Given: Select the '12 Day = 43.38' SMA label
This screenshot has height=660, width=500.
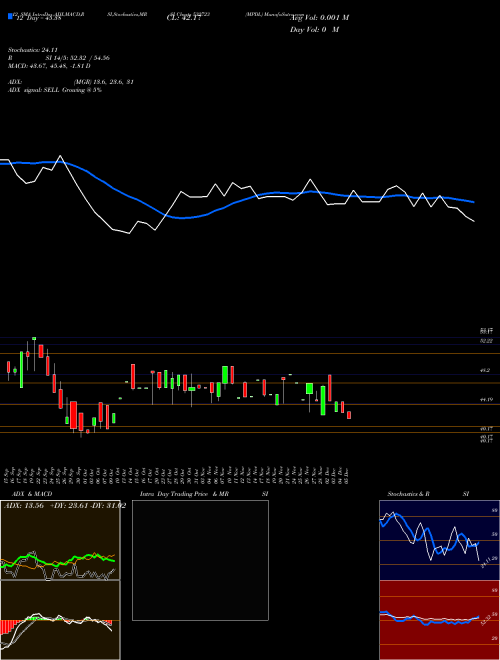Looking at the screenshot, I should click(x=39, y=18).
